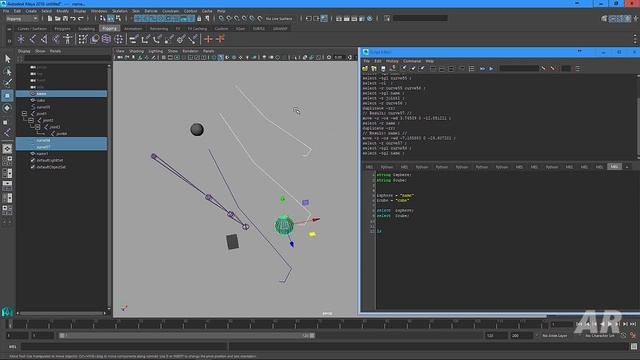
Task: Open Script Editor Command menu
Action: (412, 61)
